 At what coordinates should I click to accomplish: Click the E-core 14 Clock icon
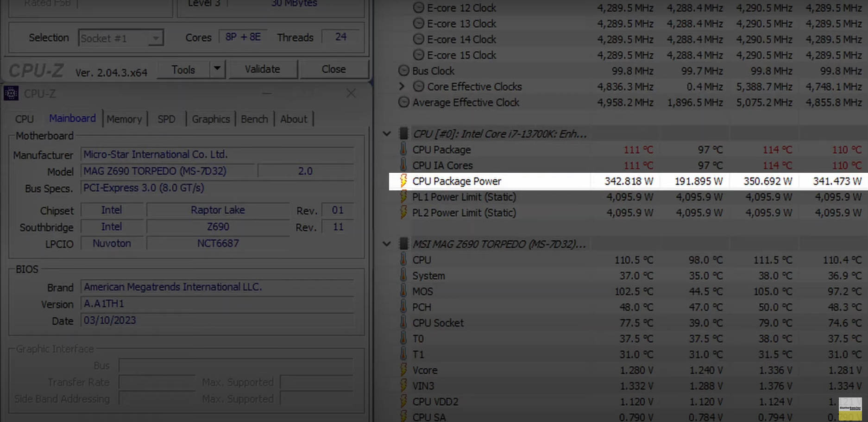(418, 39)
